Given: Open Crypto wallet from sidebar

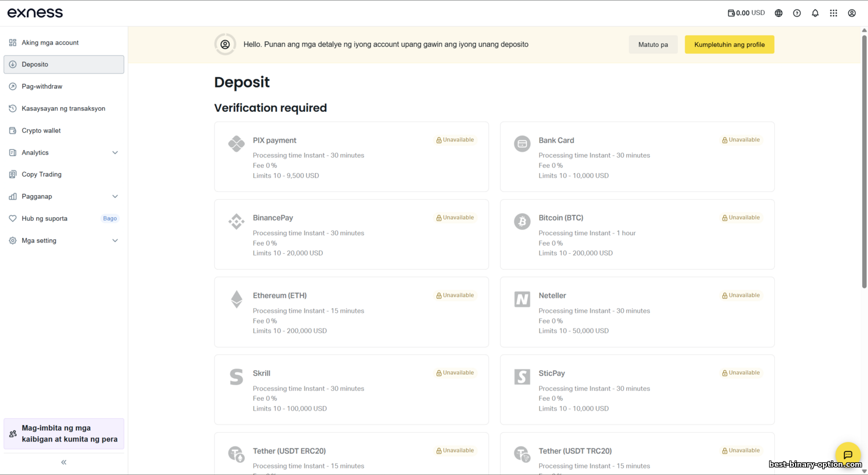Looking at the screenshot, I should pos(41,130).
